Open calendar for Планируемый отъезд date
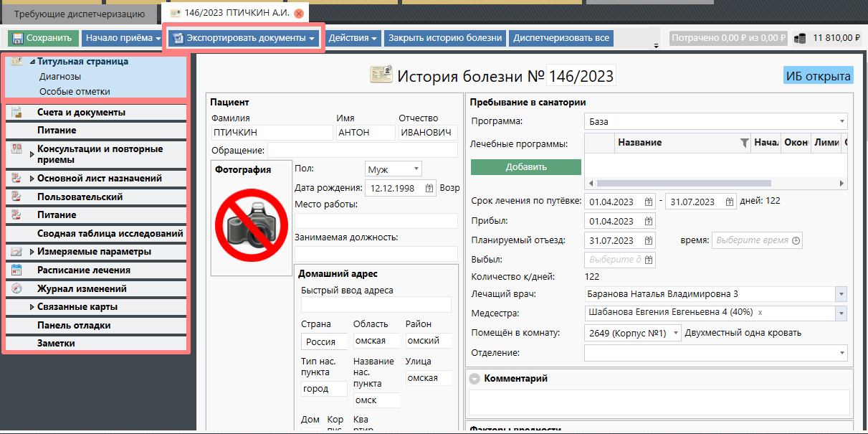 (x=649, y=240)
